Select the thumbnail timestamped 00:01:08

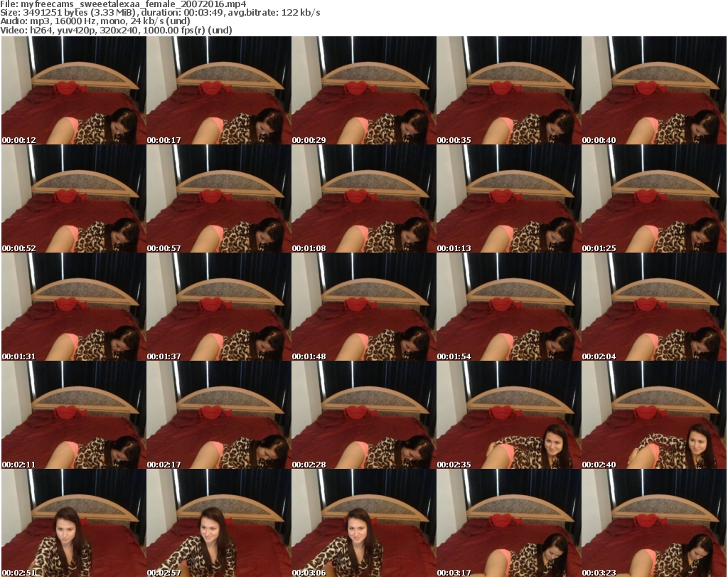point(364,198)
